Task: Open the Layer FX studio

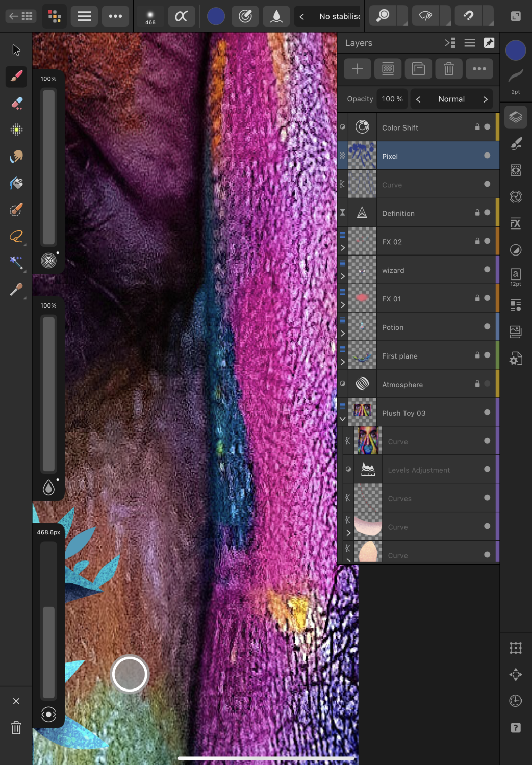Action: (515, 223)
